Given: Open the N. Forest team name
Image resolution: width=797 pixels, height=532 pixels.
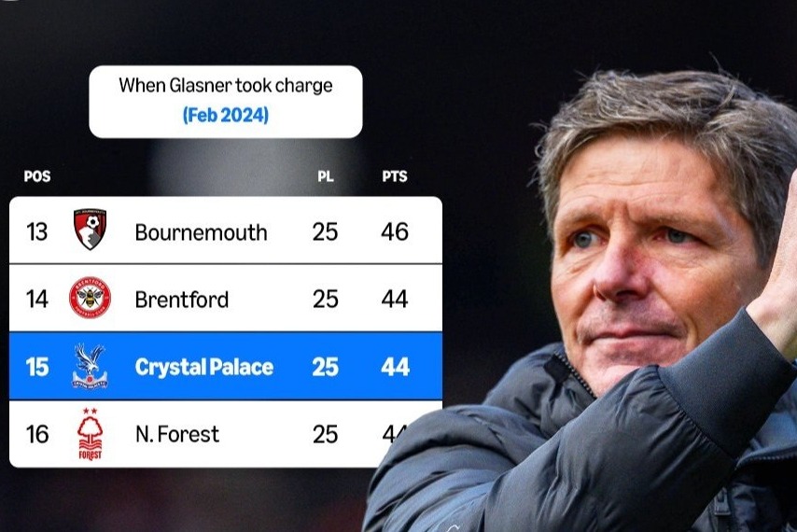Looking at the screenshot, I should [x=176, y=434].
